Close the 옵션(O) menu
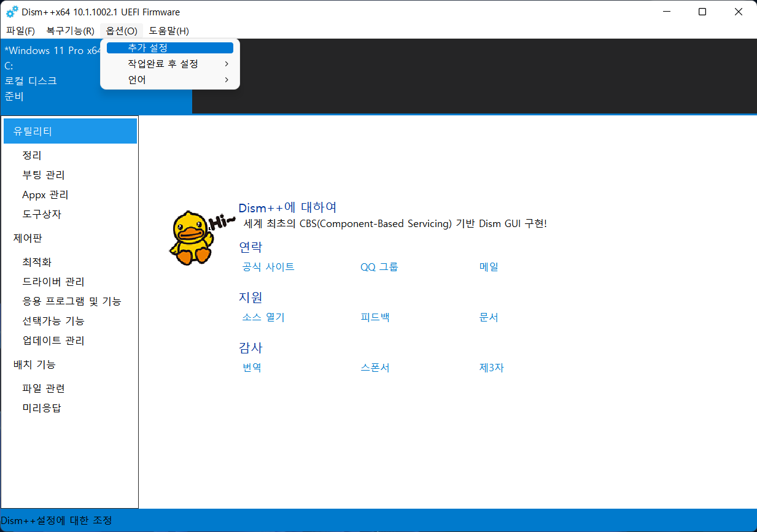Image resolution: width=757 pixels, height=532 pixels. pyautogui.click(x=122, y=31)
